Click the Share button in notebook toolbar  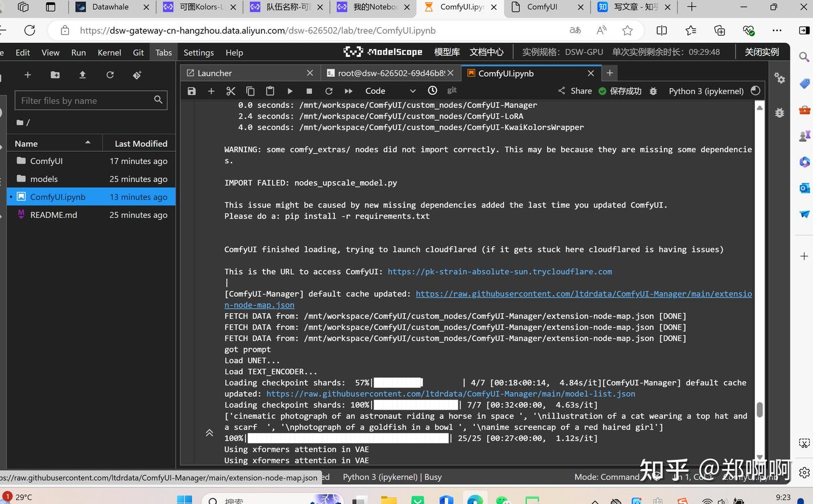click(x=575, y=91)
